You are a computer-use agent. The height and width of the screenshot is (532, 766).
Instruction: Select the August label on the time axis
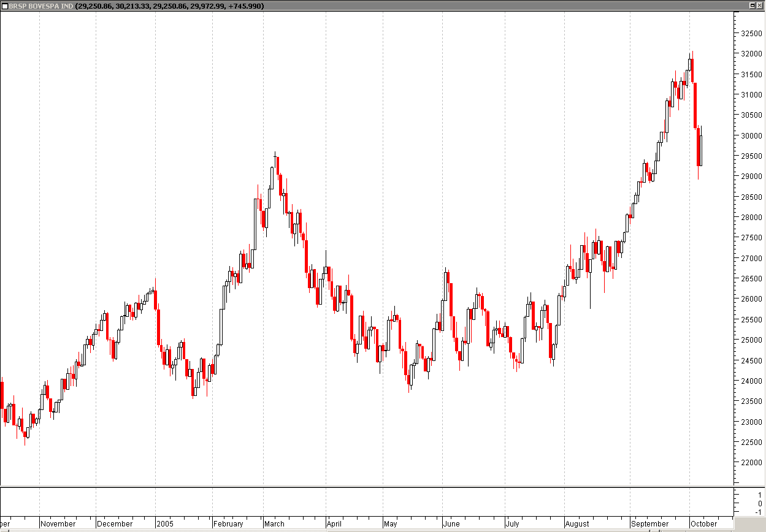tap(577, 524)
